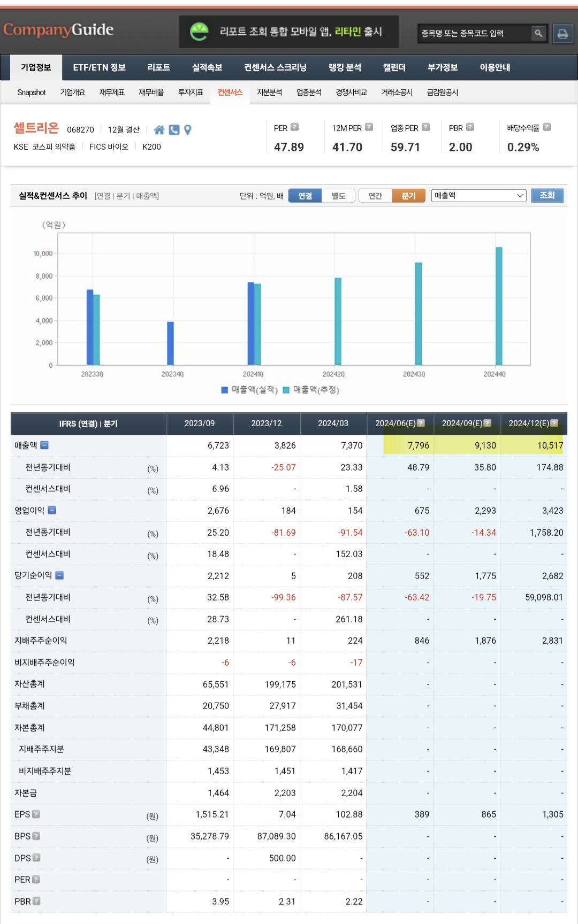This screenshot has width=578, height=924.
Task: Go to Snapshot sub-menu
Action: coord(32,93)
